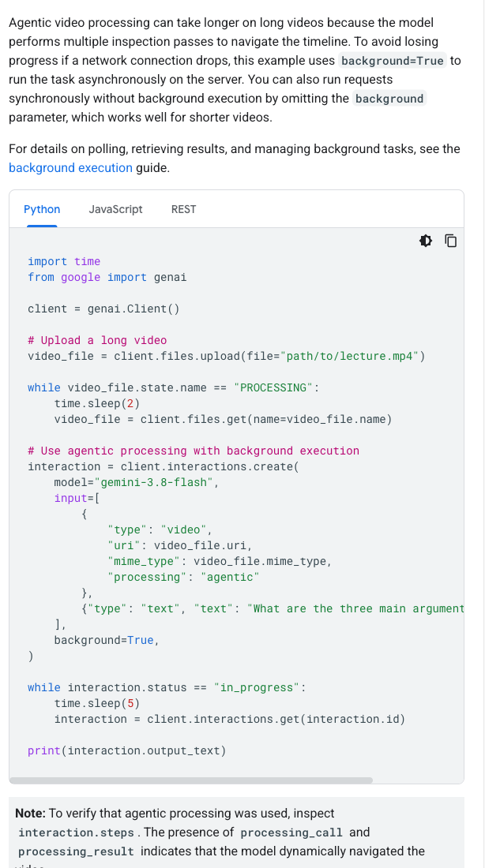485x868 pixels.
Task: Click the client.interactions.get line
Action: 230,719
